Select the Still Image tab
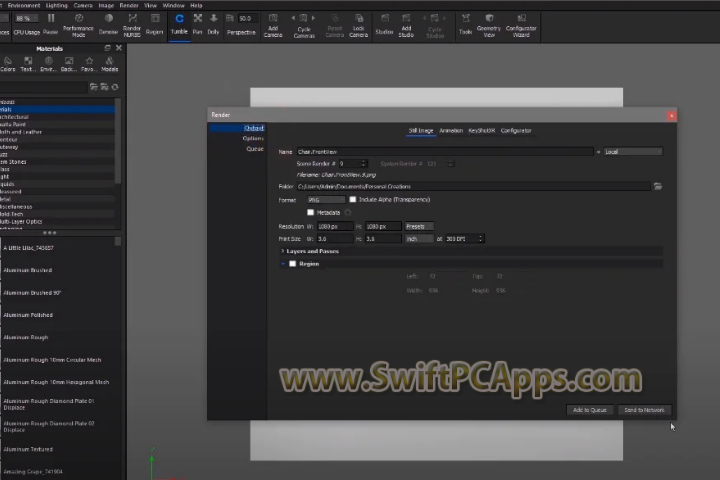 pos(421,130)
